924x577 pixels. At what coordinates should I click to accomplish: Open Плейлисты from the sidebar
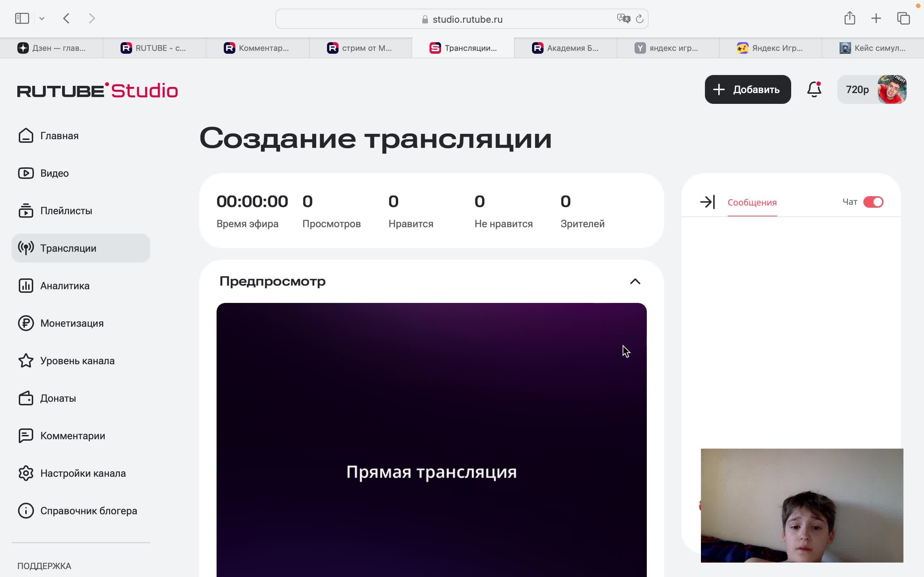tap(26, 210)
